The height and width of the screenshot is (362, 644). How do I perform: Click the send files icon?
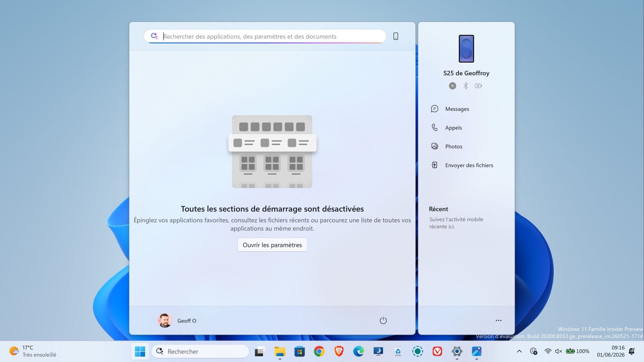click(x=434, y=165)
